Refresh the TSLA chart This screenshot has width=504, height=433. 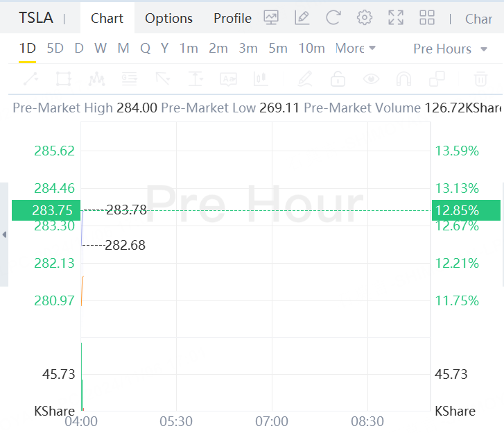(333, 18)
